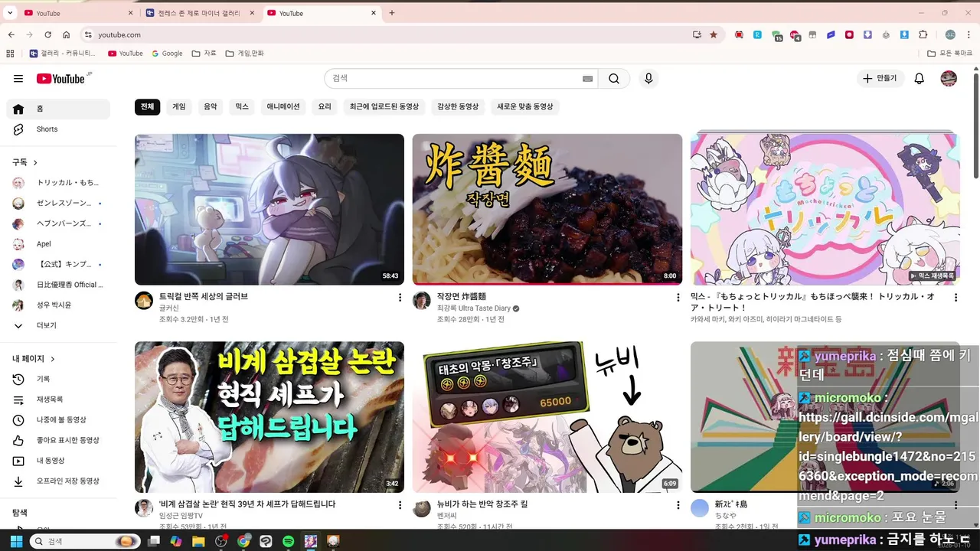Open the 작장면 炸醬麵 video thumbnail
The height and width of the screenshot is (551, 980).
point(547,210)
